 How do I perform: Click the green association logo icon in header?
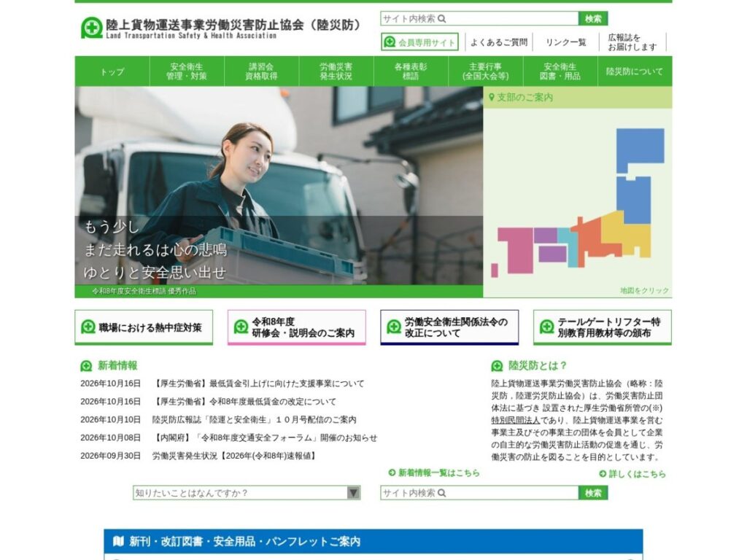[91, 28]
